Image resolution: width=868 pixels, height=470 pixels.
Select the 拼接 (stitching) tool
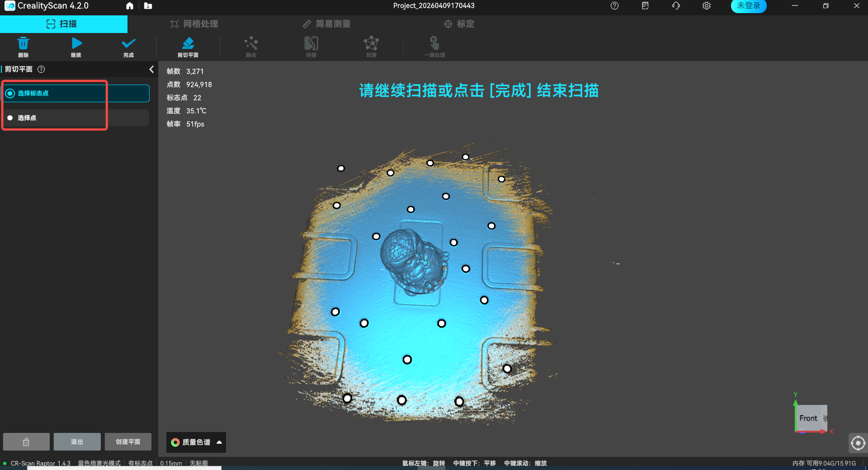311,47
